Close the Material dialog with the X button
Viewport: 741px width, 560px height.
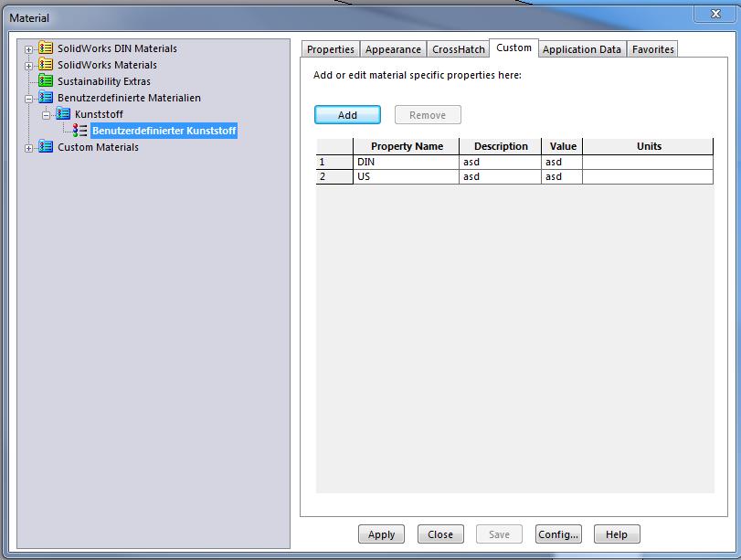715,14
